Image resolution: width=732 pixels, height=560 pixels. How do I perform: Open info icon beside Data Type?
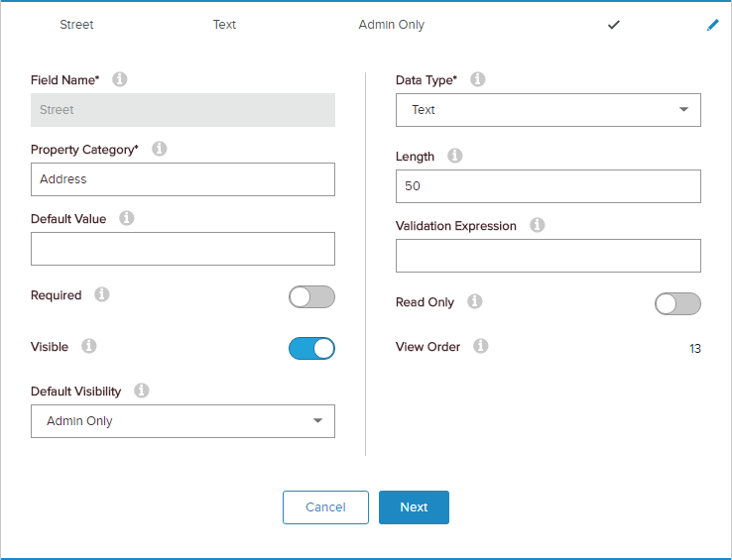tap(477, 79)
